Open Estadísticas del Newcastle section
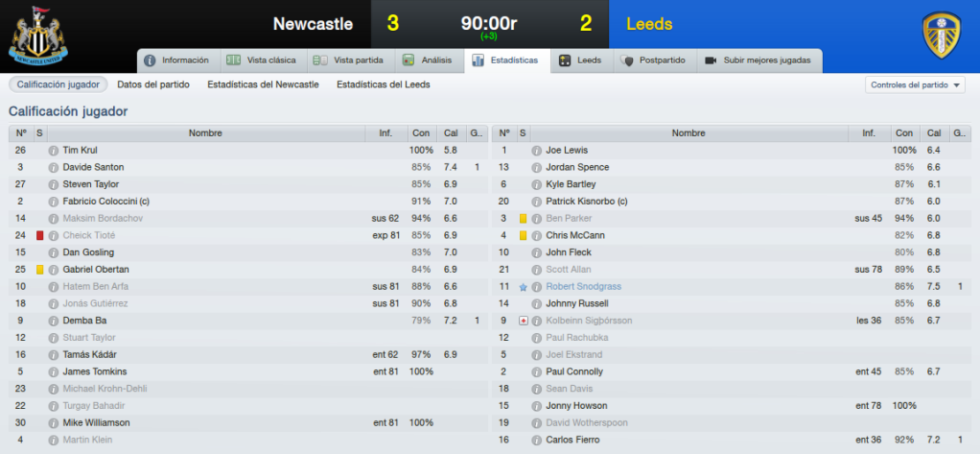This screenshot has height=454, width=980. click(x=263, y=84)
